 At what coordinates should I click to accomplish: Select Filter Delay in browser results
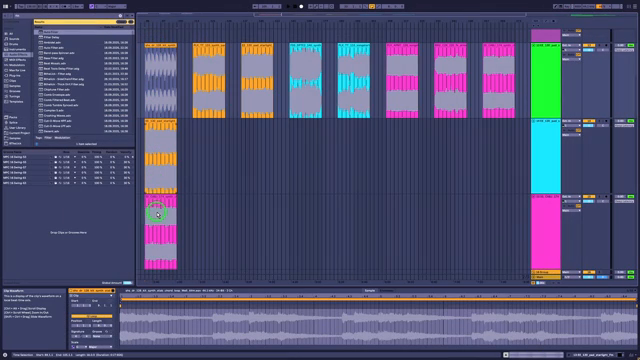click(x=84, y=37)
